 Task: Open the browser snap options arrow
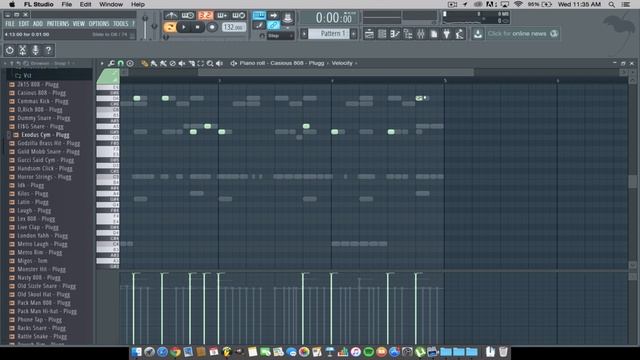pyautogui.click(x=5, y=64)
